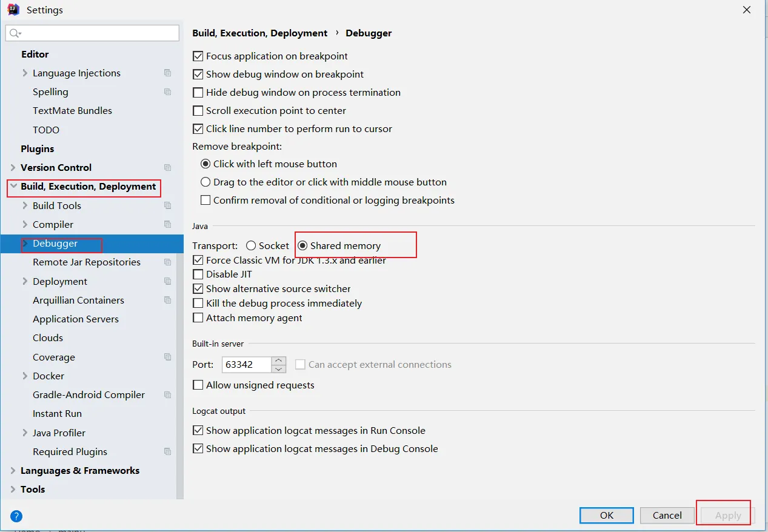Image resolution: width=768 pixels, height=532 pixels.
Task: Click project-level icon beside Spelling
Action: pos(168,92)
